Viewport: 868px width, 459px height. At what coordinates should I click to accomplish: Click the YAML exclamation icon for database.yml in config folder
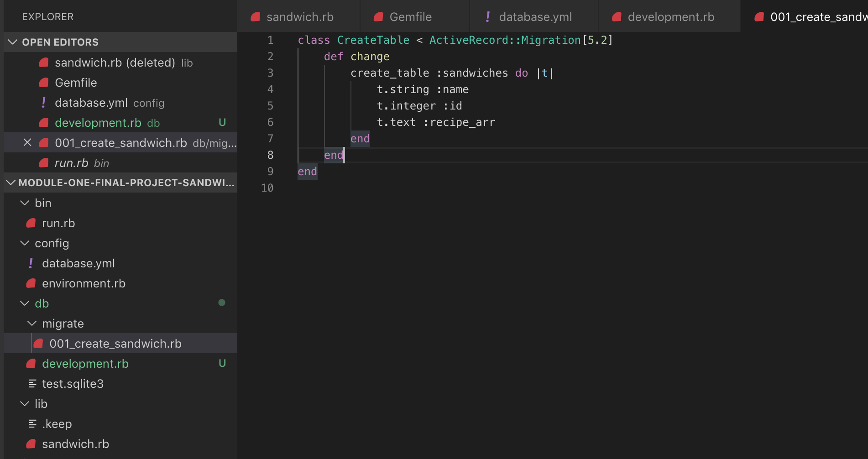click(31, 263)
